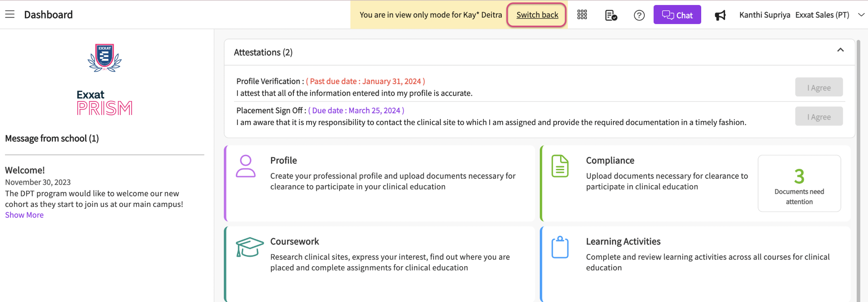Open the help question mark icon

pyautogui.click(x=639, y=15)
